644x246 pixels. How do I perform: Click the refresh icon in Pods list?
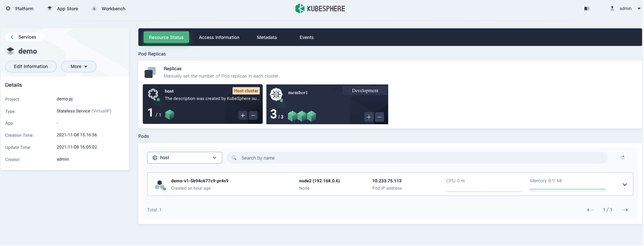coord(622,158)
